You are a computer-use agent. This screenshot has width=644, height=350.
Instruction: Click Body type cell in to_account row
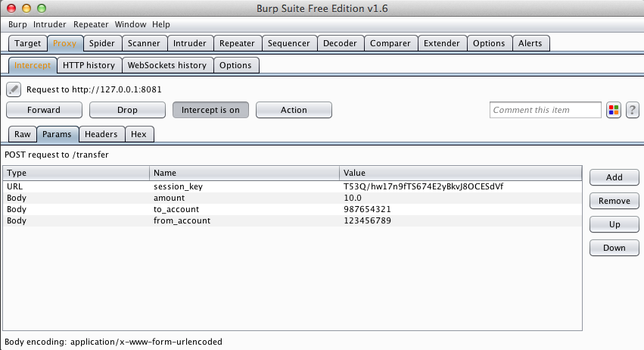pos(17,209)
